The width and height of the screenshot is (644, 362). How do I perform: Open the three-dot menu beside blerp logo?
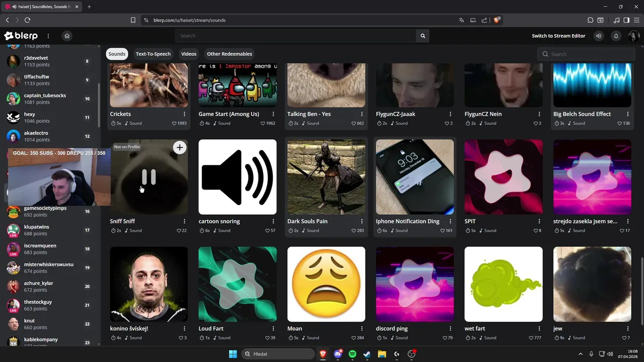48,36
